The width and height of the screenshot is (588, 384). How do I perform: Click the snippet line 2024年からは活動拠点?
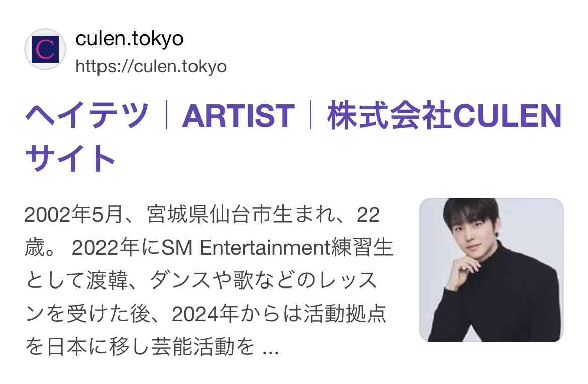(279, 314)
